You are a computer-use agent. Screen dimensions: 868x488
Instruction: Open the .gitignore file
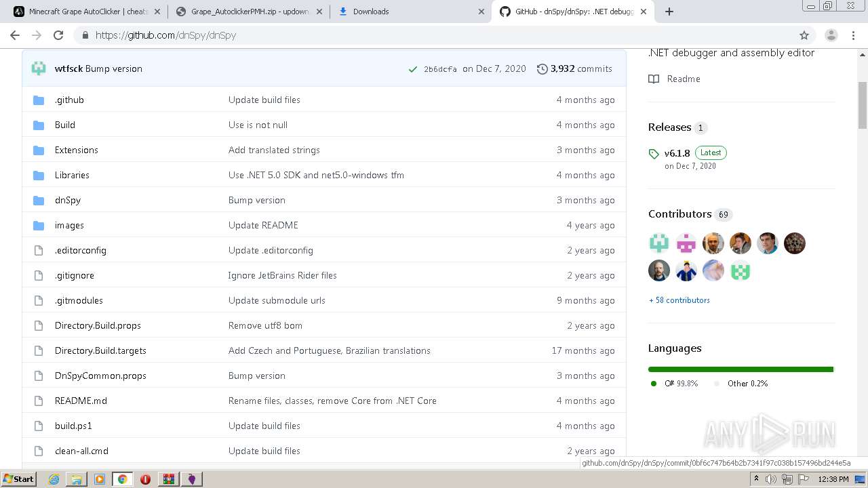click(x=75, y=276)
